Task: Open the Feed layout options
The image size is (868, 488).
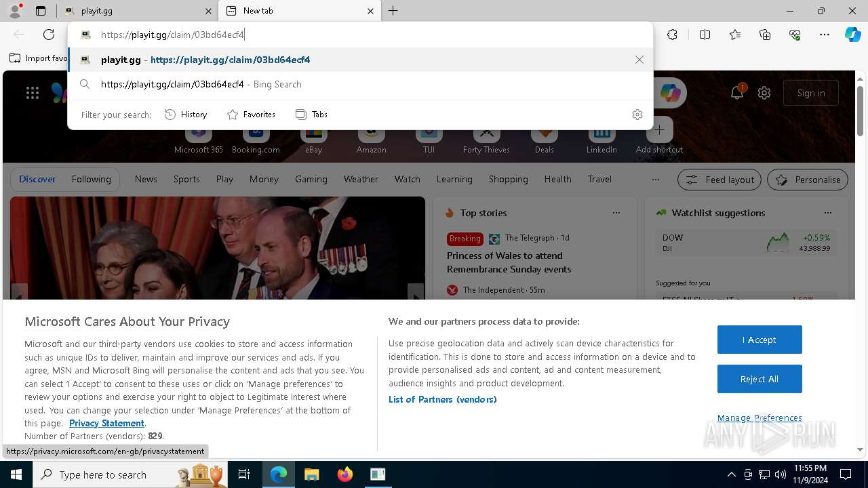Action: [720, 180]
